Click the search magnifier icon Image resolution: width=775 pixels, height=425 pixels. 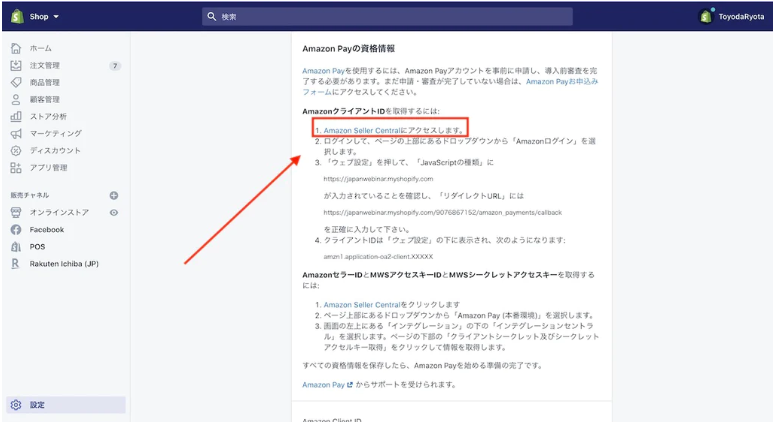pos(212,16)
